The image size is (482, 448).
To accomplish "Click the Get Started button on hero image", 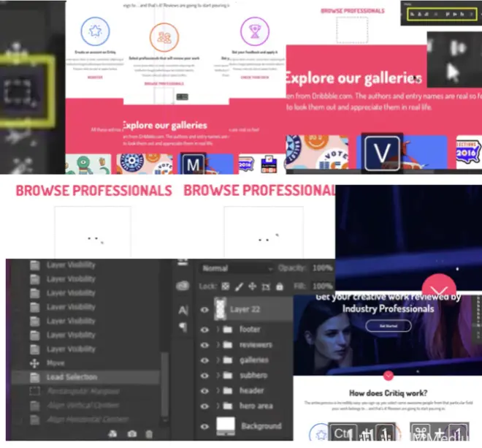I will coord(389,326).
